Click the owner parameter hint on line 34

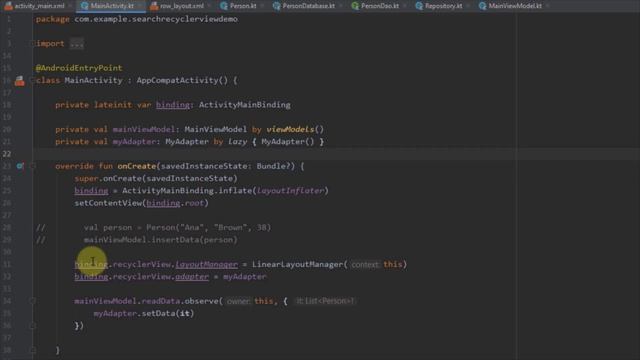point(238,301)
